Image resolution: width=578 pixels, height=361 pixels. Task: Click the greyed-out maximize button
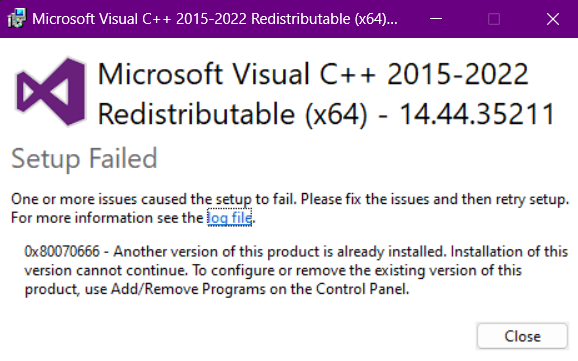(494, 19)
